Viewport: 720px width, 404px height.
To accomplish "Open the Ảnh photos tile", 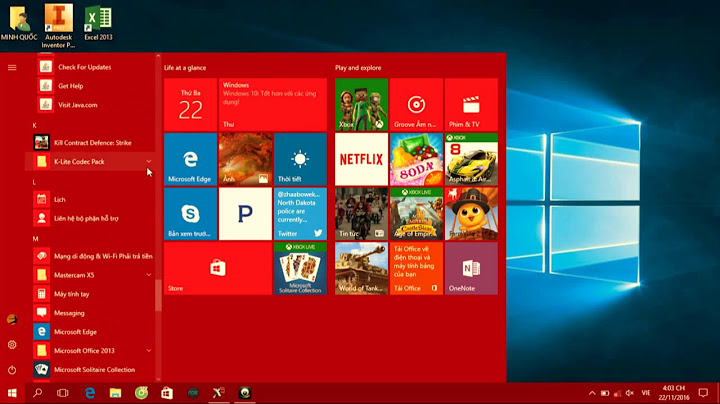I will (x=245, y=159).
